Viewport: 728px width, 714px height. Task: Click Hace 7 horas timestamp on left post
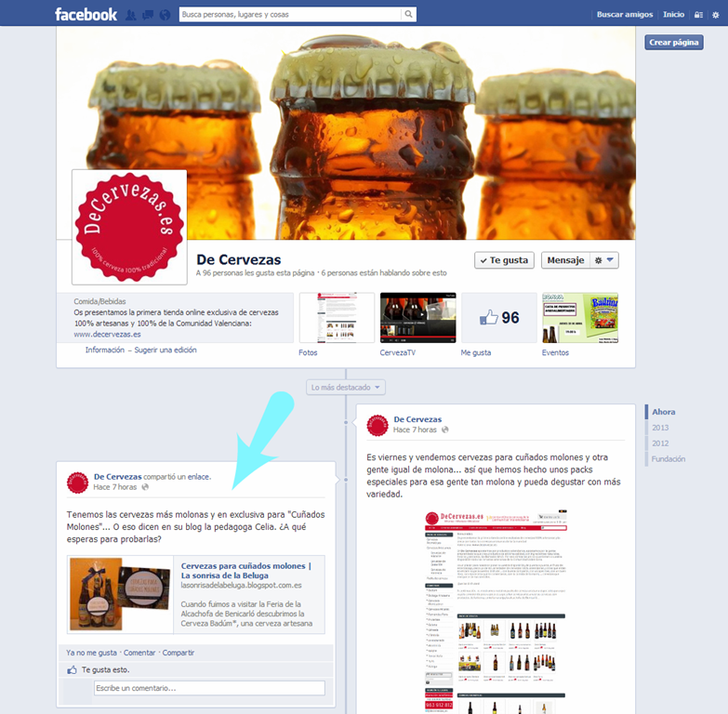tap(114, 487)
